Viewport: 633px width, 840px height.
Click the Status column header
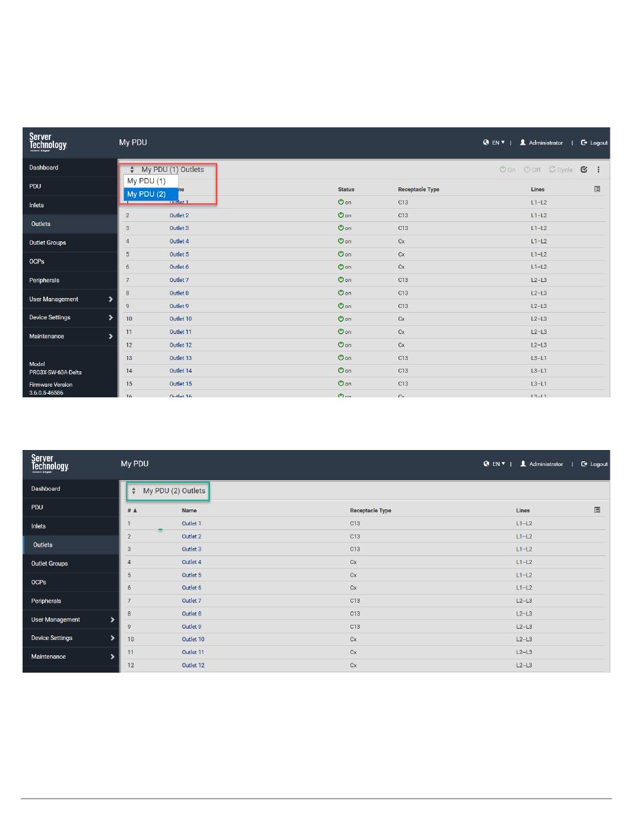coord(346,189)
